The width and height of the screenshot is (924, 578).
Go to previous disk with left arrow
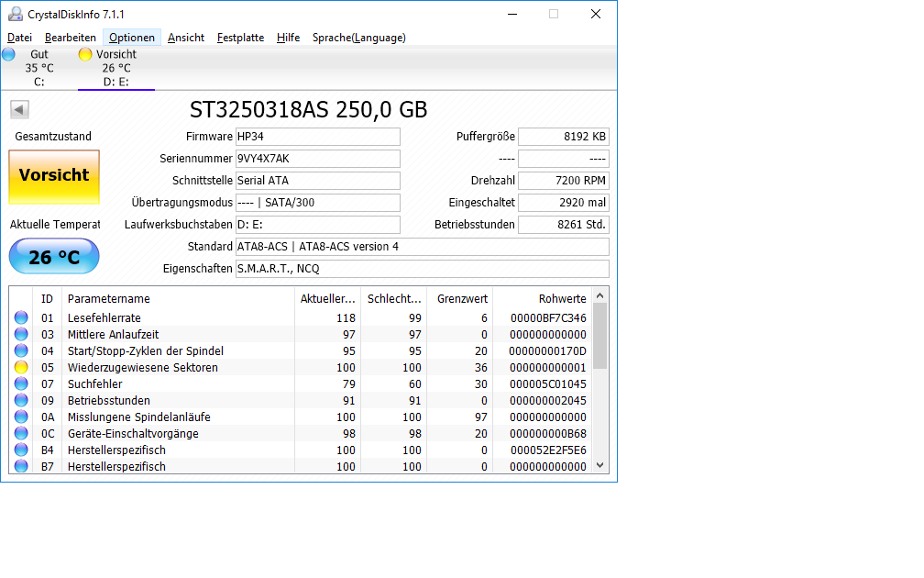19,109
